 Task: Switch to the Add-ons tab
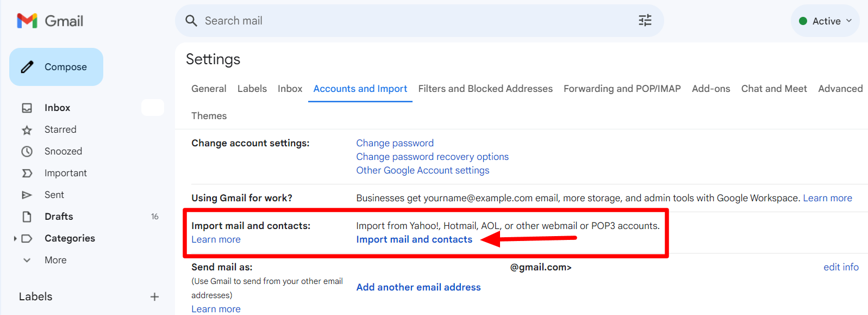(711, 89)
